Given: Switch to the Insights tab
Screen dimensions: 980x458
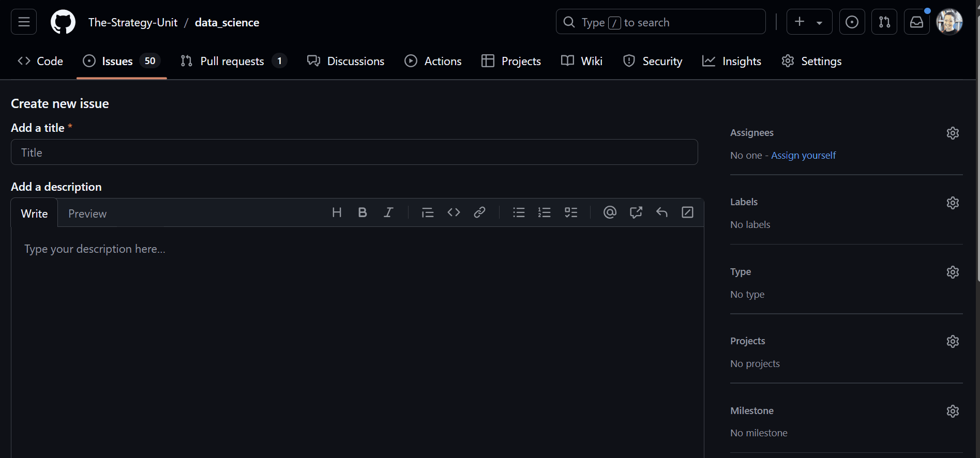Looking at the screenshot, I should [732, 61].
